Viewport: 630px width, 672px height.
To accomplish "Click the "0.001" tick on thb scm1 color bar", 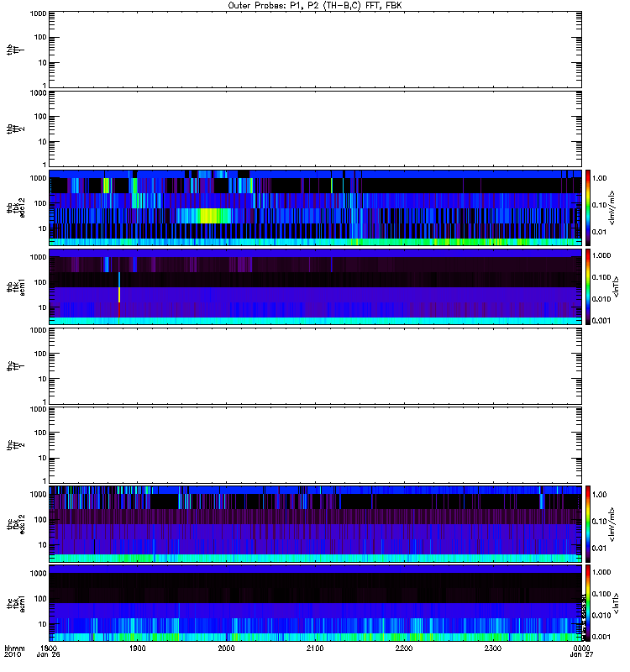I will click(601, 321).
